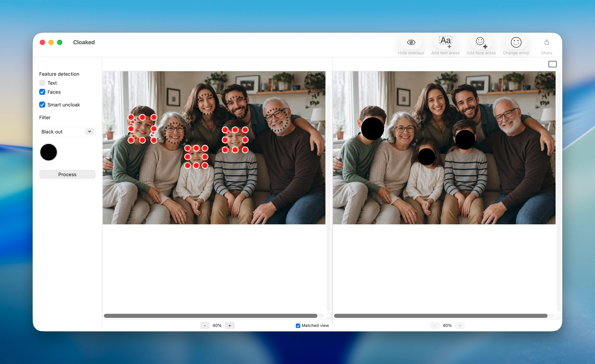Click the right pane horizontal scrollbar
Image resolution: width=595 pixels, height=364 pixels.
[441, 316]
